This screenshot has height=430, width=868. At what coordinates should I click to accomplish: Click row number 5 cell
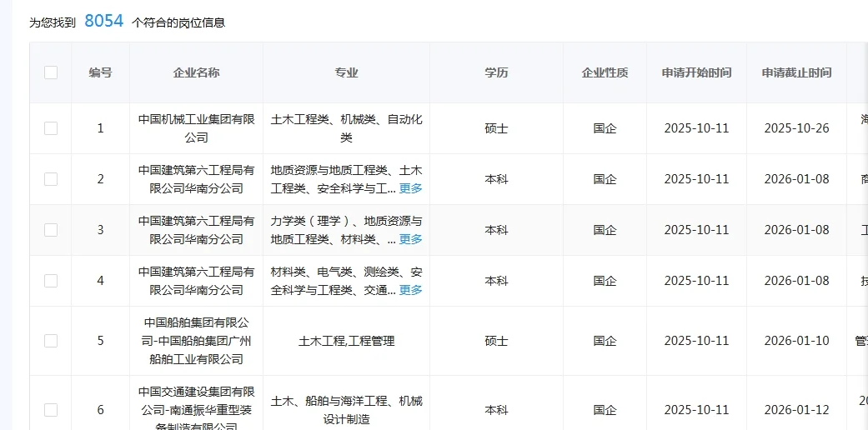click(100, 341)
